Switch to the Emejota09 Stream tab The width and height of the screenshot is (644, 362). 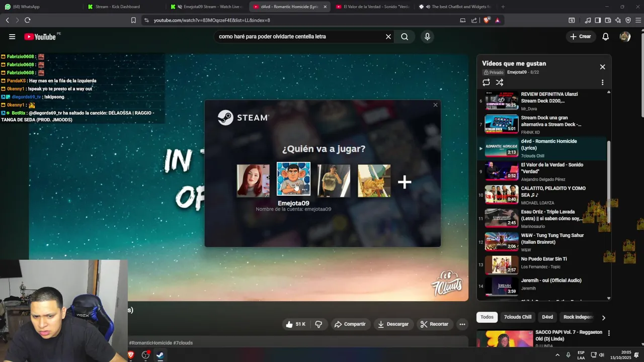point(206,7)
